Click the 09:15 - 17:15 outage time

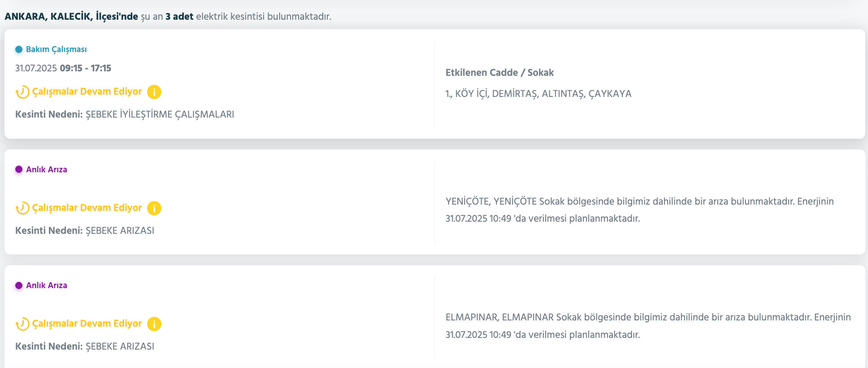85,68
